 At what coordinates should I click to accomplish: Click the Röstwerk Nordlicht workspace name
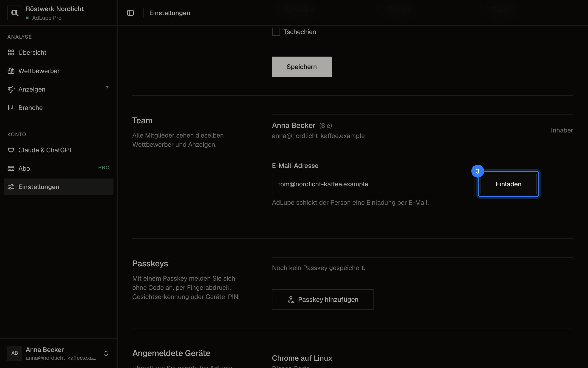pyautogui.click(x=55, y=9)
